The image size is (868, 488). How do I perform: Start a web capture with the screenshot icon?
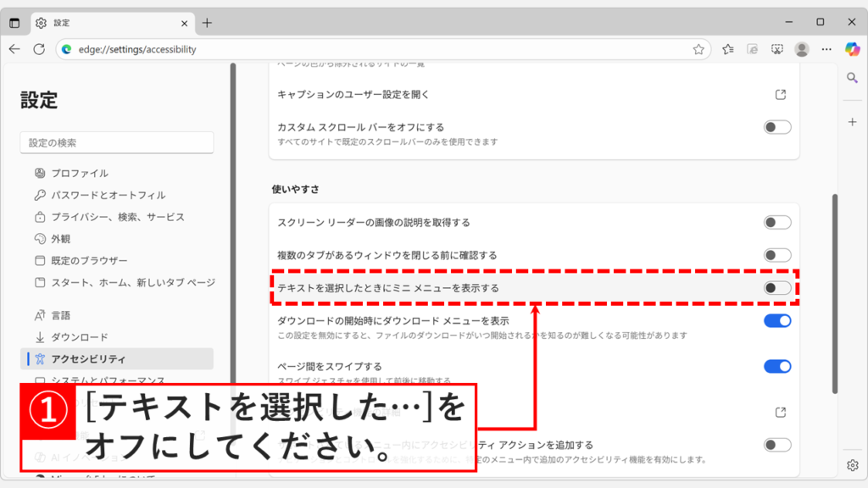[776, 49]
